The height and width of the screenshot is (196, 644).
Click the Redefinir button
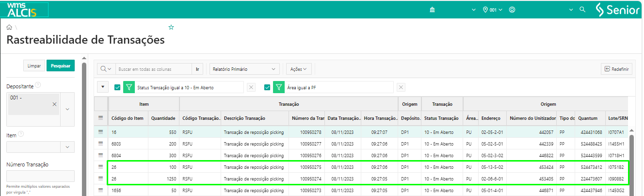pyautogui.click(x=616, y=69)
